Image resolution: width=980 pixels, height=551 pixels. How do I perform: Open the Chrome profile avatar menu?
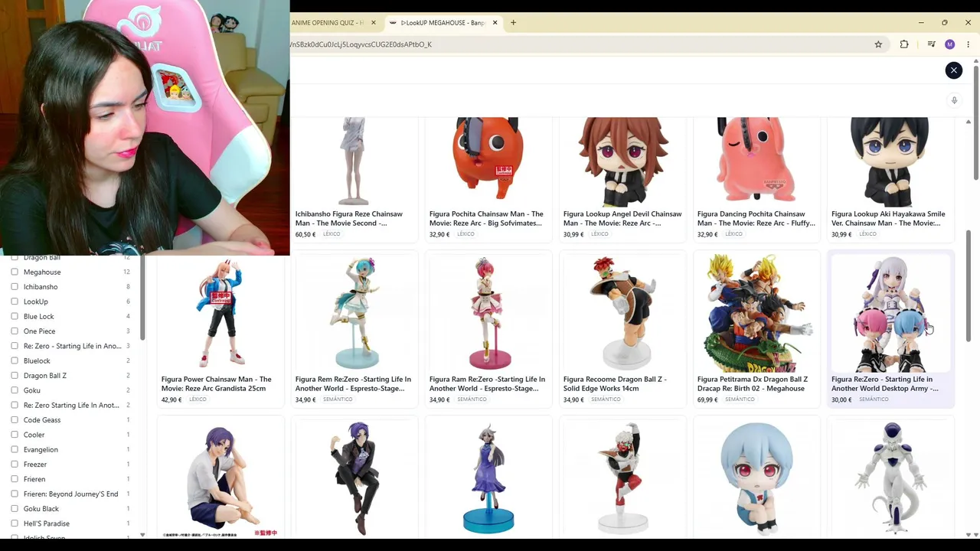pos(950,44)
